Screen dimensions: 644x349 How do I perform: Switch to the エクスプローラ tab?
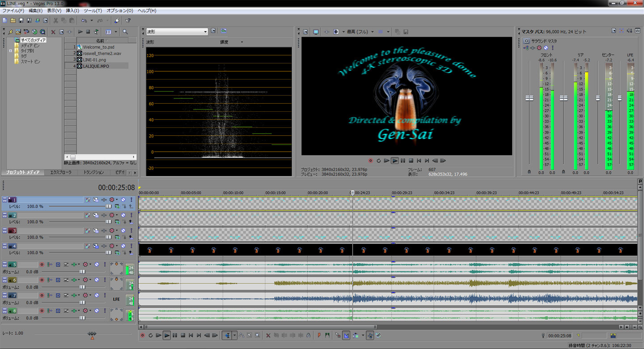60,172
